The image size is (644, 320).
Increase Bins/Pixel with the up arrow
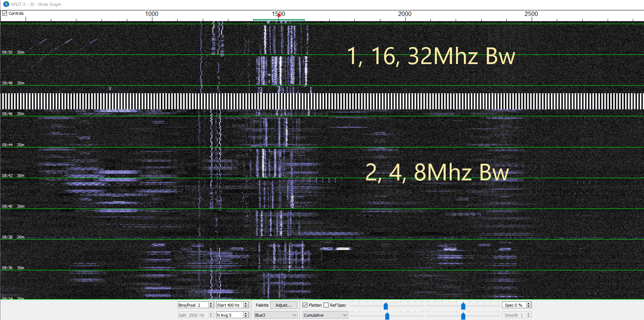pyautogui.click(x=211, y=303)
